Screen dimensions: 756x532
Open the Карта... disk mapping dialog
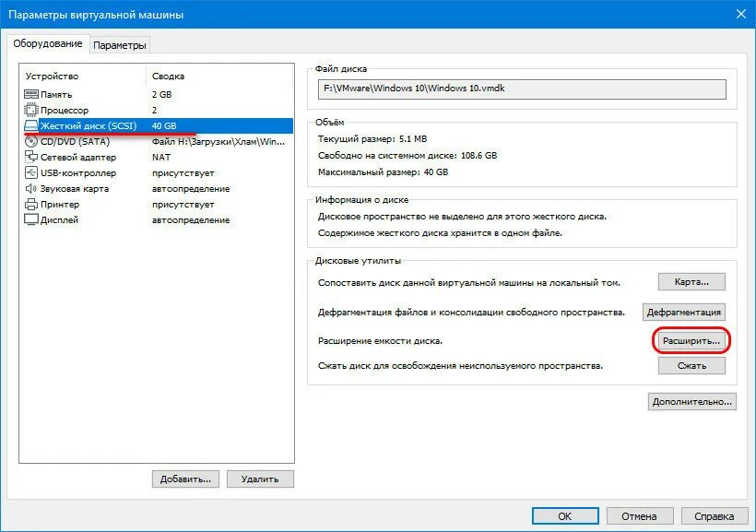(x=691, y=282)
